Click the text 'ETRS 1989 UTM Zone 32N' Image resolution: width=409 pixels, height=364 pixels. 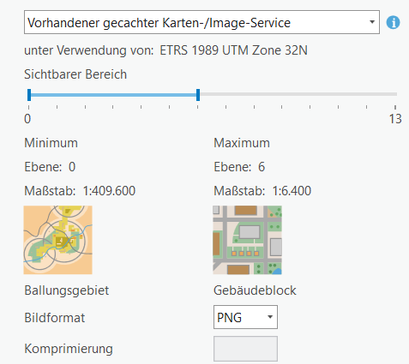point(234,51)
